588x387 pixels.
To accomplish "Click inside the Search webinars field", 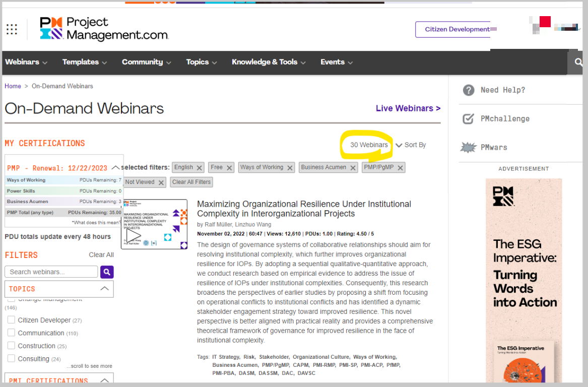I will click(x=51, y=272).
